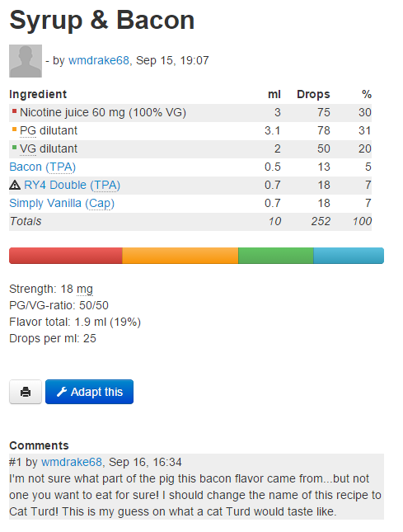The width and height of the screenshot is (403, 532).
Task: Click the red Nicotine juice color marker
Action: [14, 111]
